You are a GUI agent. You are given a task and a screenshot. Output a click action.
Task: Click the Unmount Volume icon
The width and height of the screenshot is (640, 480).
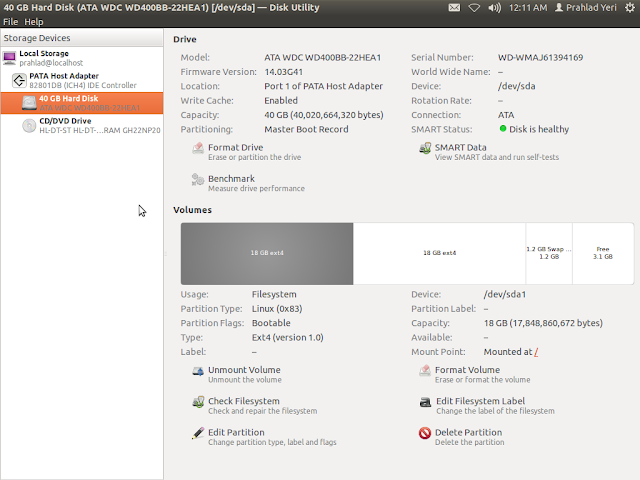(197, 374)
